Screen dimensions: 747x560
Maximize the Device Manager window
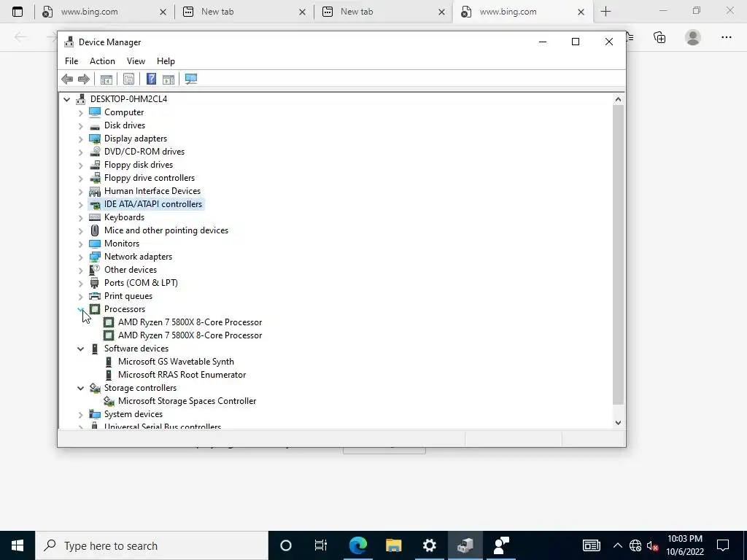point(576,42)
